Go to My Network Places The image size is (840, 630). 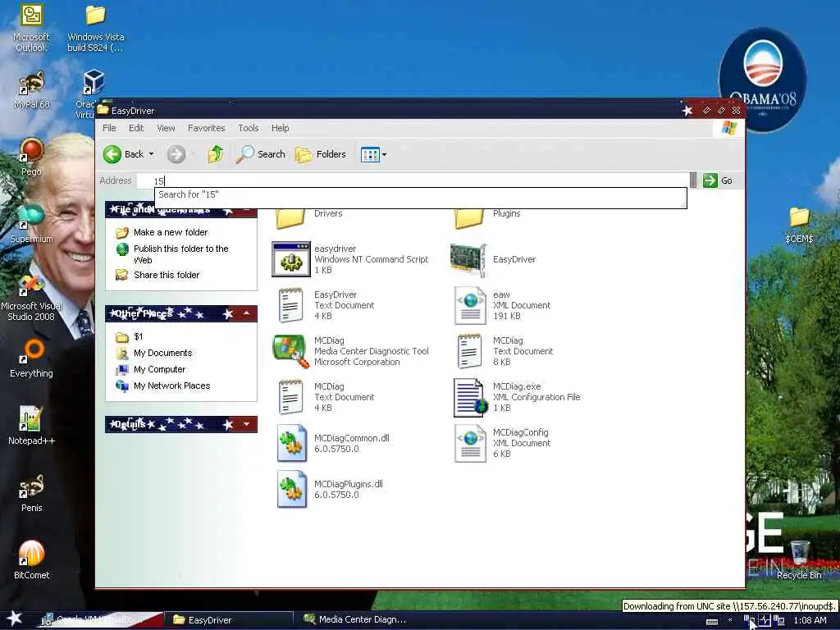[x=172, y=386]
